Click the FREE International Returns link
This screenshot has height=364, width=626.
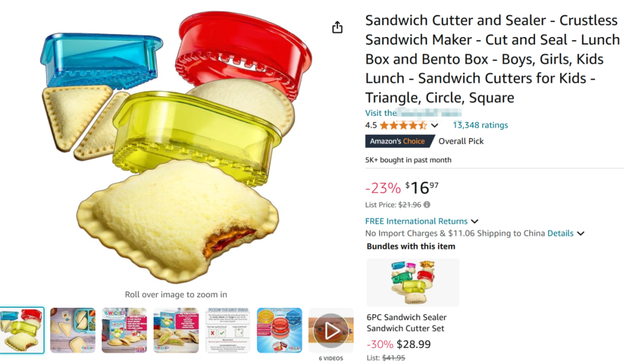coord(416,221)
